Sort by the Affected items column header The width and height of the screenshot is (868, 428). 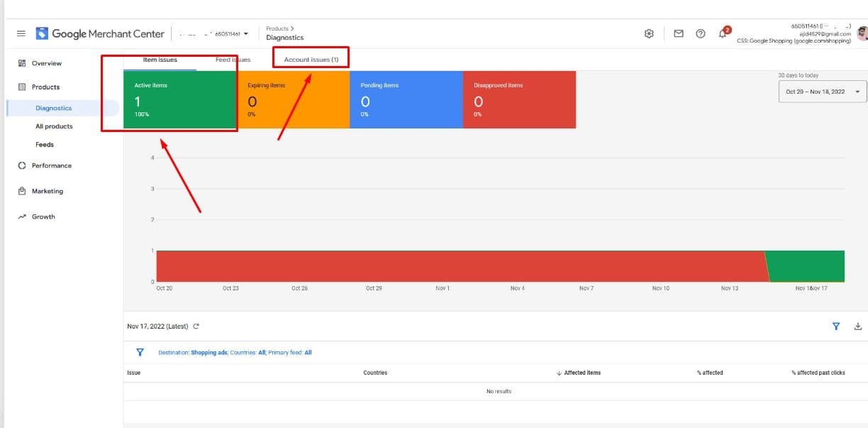(579, 373)
